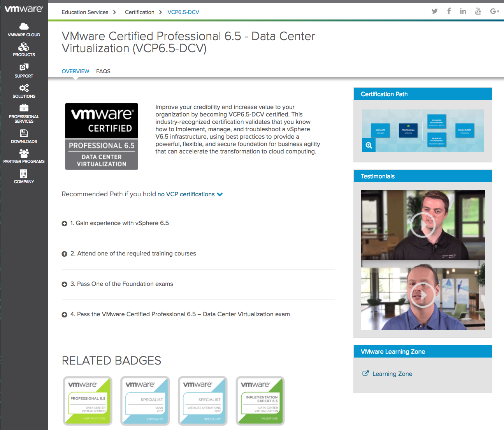Go to Education Services breadcrumb

click(x=85, y=12)
